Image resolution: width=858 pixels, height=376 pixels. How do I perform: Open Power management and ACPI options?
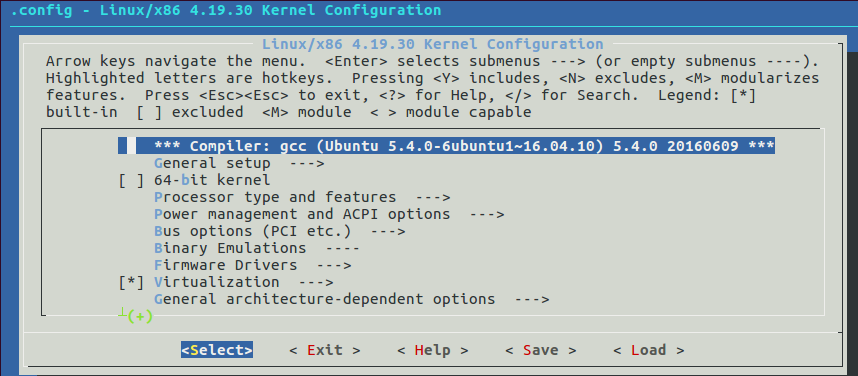[x=329, y=214]
